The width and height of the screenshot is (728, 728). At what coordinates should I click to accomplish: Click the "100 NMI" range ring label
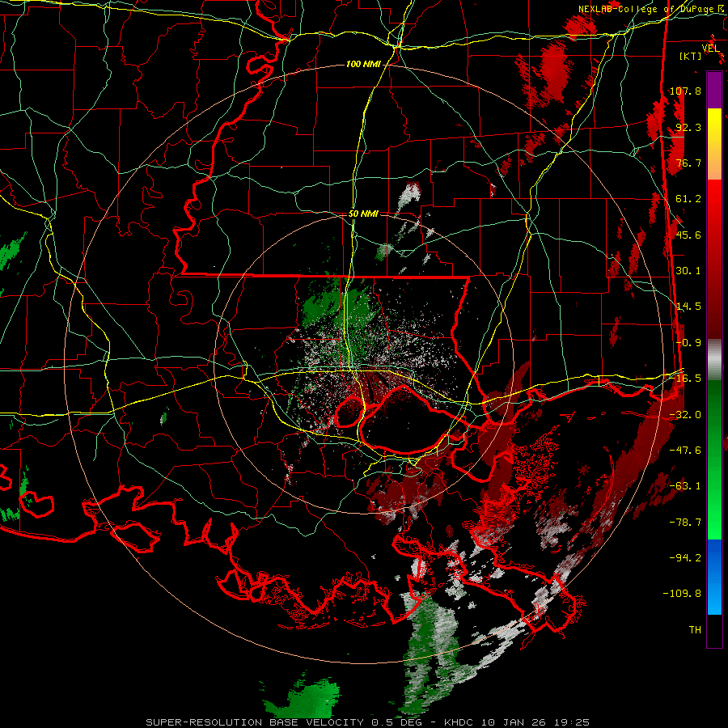(x=363, y=64)
